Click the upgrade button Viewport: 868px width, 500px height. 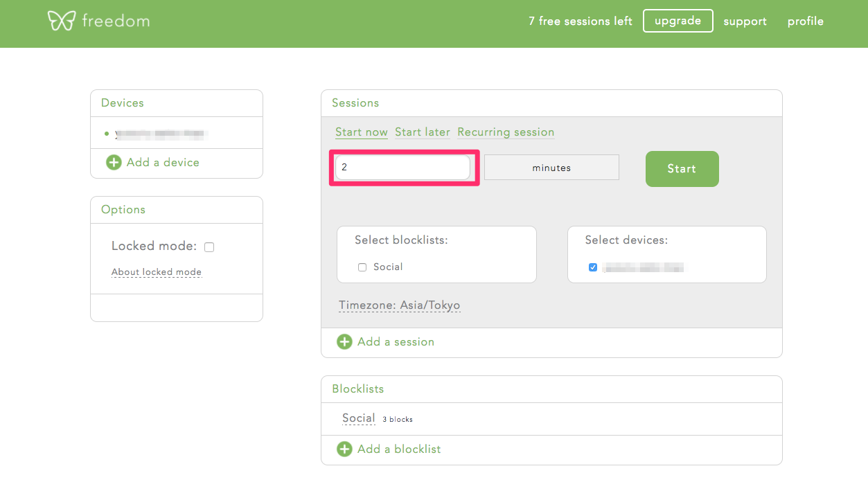[x=677, y=21]
